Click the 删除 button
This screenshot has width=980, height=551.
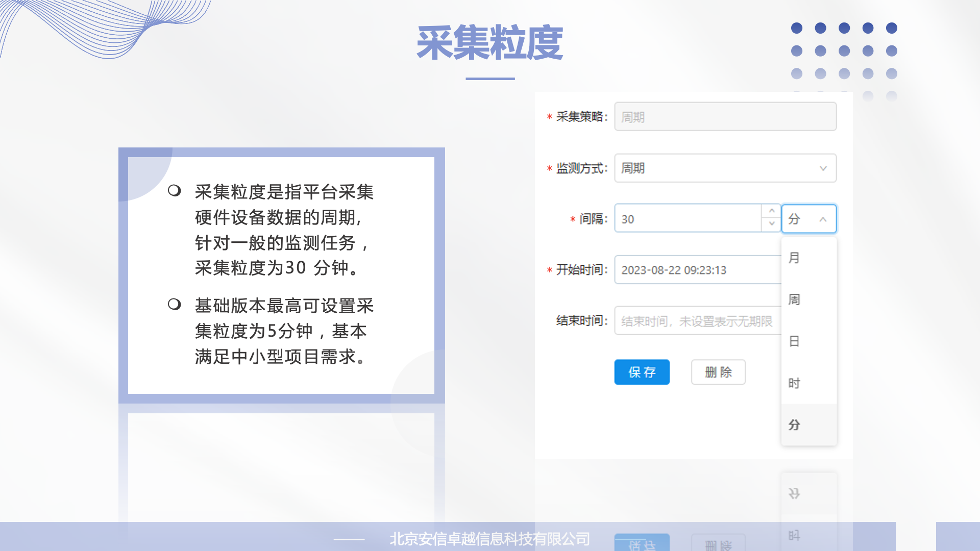pos(718,372)
